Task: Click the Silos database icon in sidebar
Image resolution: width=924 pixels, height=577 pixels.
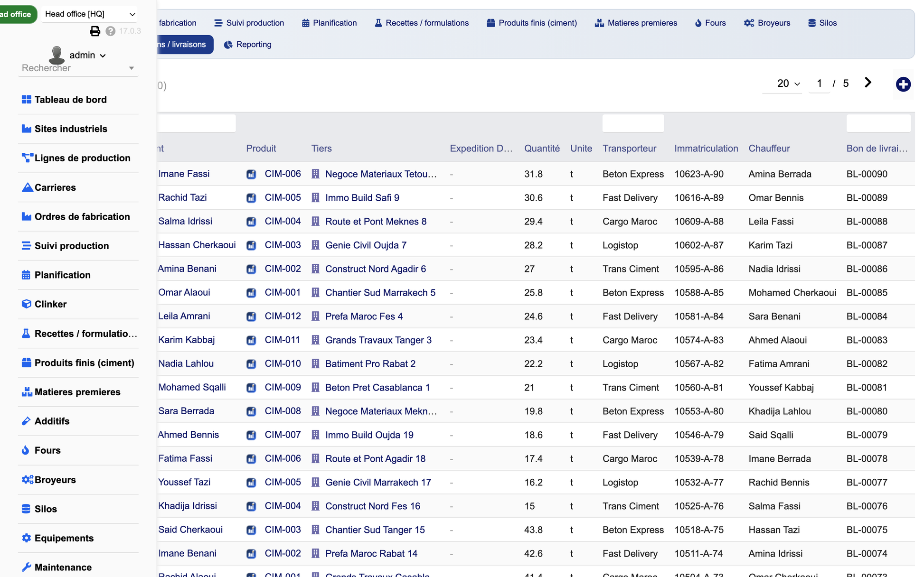Action: tap(26, 509)
